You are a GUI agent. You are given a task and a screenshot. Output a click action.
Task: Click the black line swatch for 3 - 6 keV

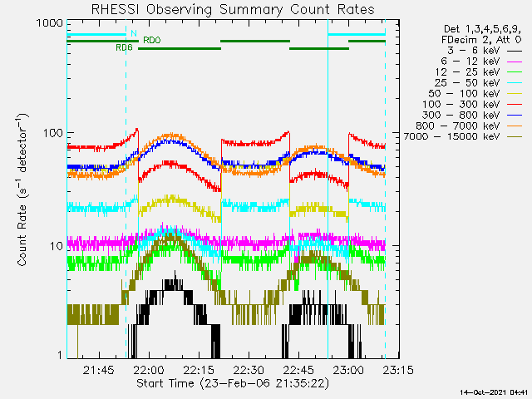tap(515, 52)
